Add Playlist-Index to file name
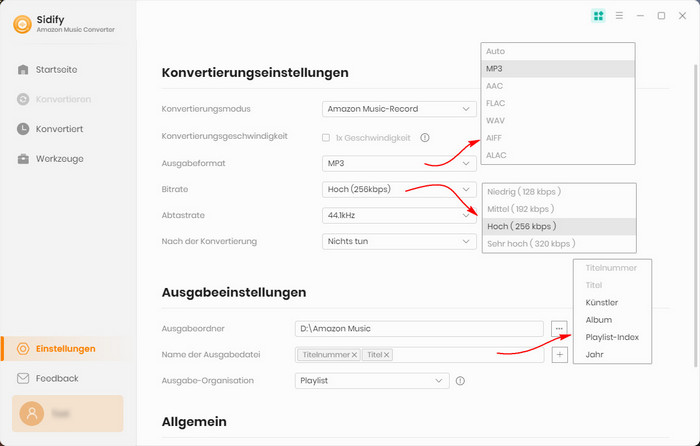Viewport: 700px width, 446px height. click(x=612, y=338)
